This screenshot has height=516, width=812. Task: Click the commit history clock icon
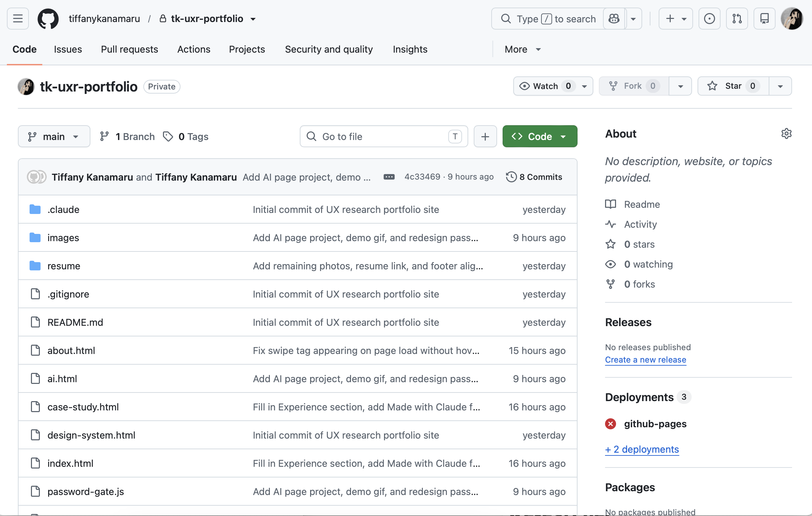[511, 177]
